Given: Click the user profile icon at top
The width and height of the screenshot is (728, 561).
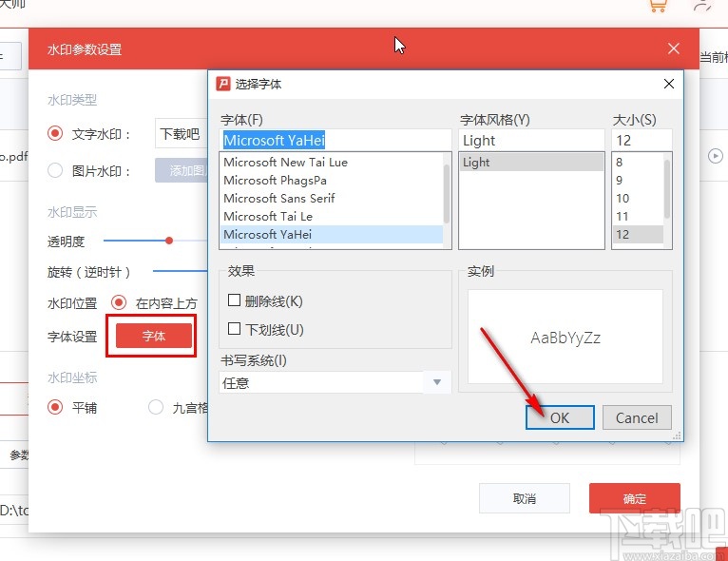Looking at the screenshot, I should [702, 5].
